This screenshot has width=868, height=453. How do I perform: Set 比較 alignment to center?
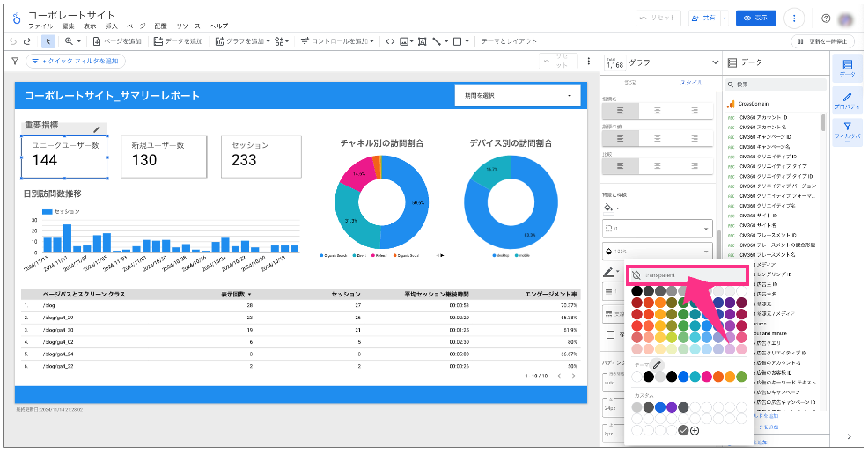(657, 166)
